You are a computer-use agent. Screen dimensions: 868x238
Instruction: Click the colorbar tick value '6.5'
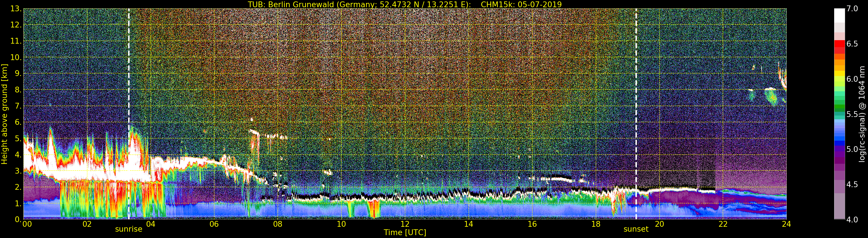tap(852, 44)
